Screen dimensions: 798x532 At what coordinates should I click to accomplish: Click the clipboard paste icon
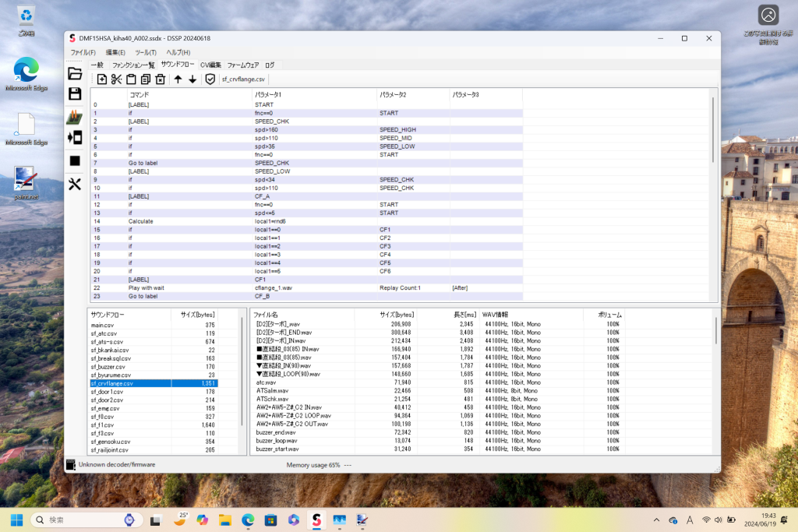131,79
